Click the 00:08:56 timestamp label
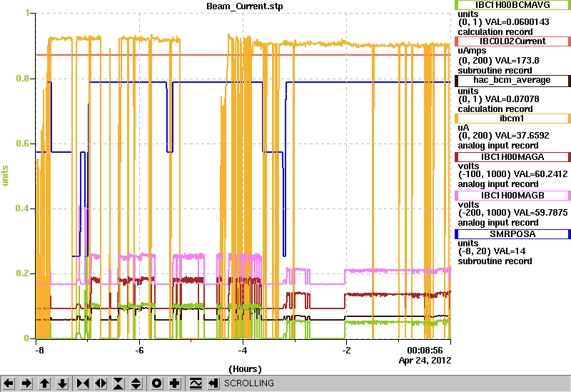The image size is (571, 392). pyautogui.click(x=425, y=351)
